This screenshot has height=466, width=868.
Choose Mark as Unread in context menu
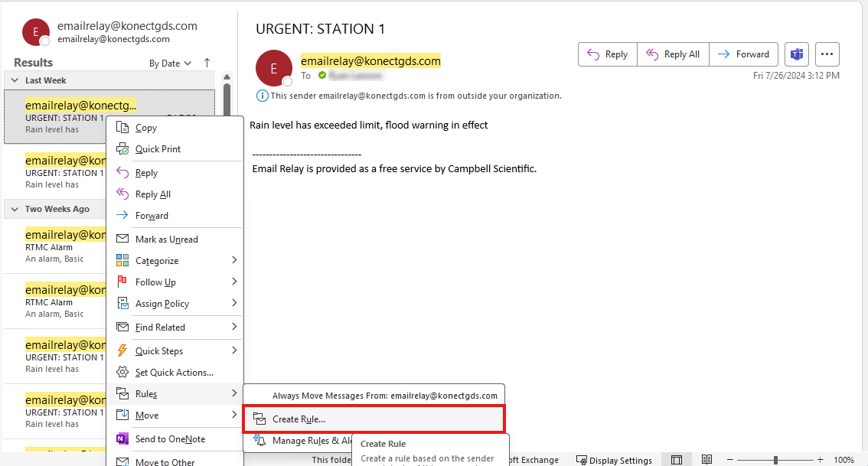[166, 240]
